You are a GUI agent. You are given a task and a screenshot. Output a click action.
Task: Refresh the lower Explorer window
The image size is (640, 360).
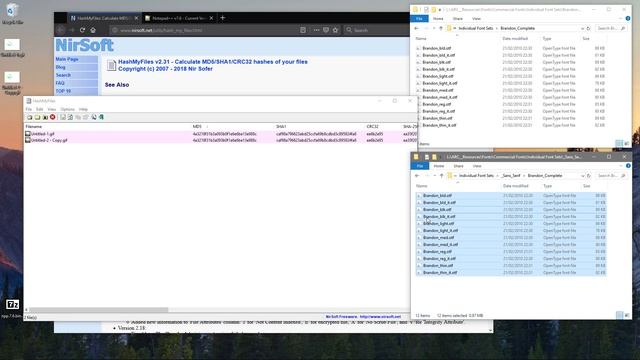(589, 176)
